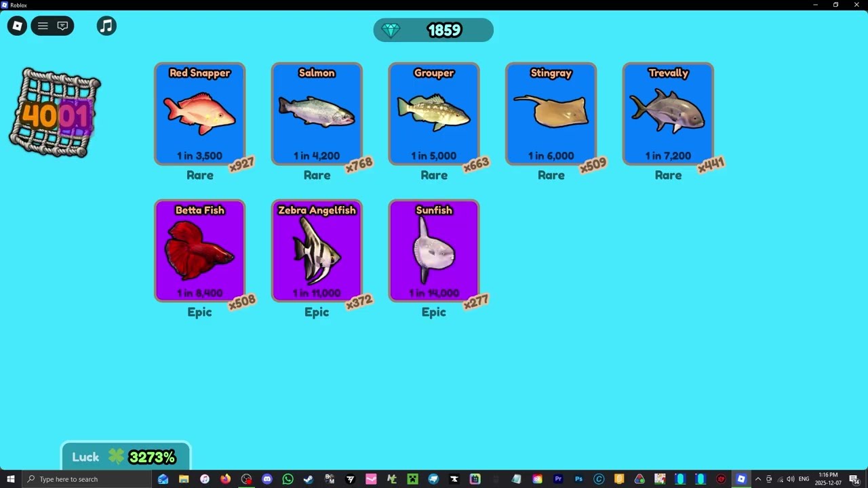Switch to the active Roblox taskbar icon
Screen dimensions: 868x488
point(740,479)
